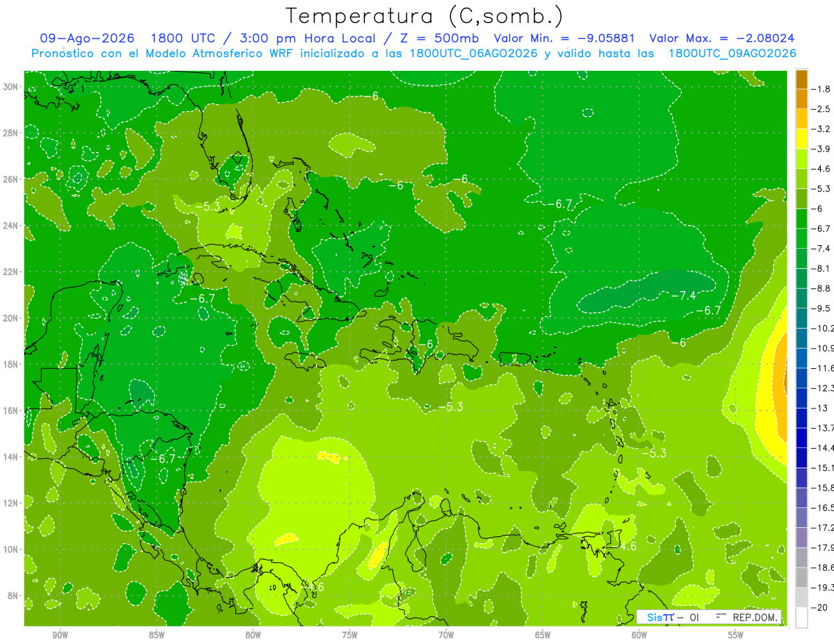Click the 90W longitude axis label
This screenshot has width=834, height=644.
60,635
